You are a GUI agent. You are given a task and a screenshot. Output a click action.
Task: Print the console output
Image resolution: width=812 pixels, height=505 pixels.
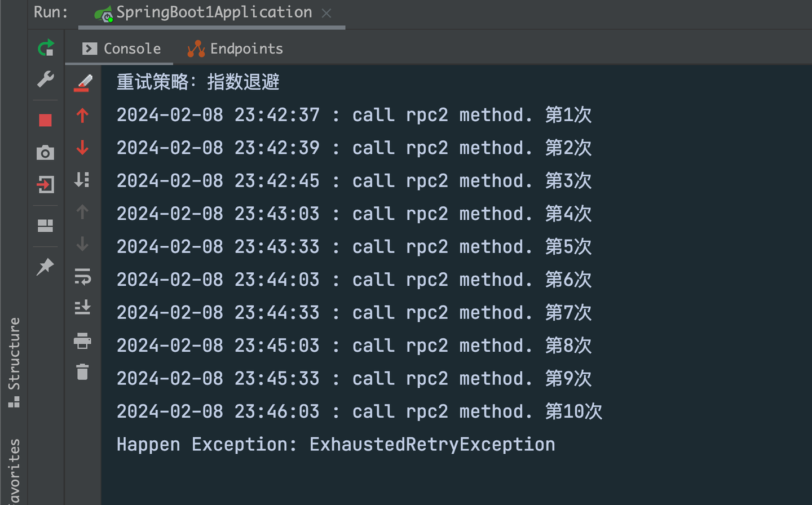pyautogui.click(x=82, y=340)
